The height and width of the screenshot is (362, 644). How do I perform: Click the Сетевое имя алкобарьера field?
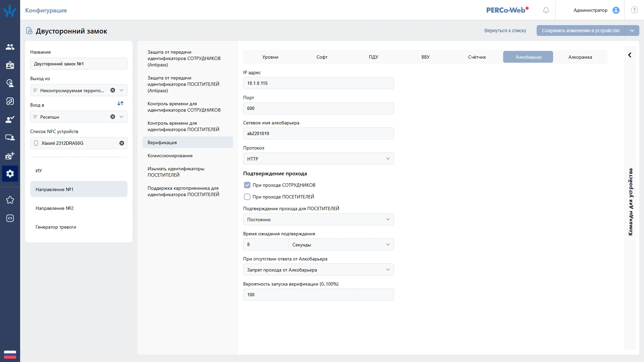(318, 133)
